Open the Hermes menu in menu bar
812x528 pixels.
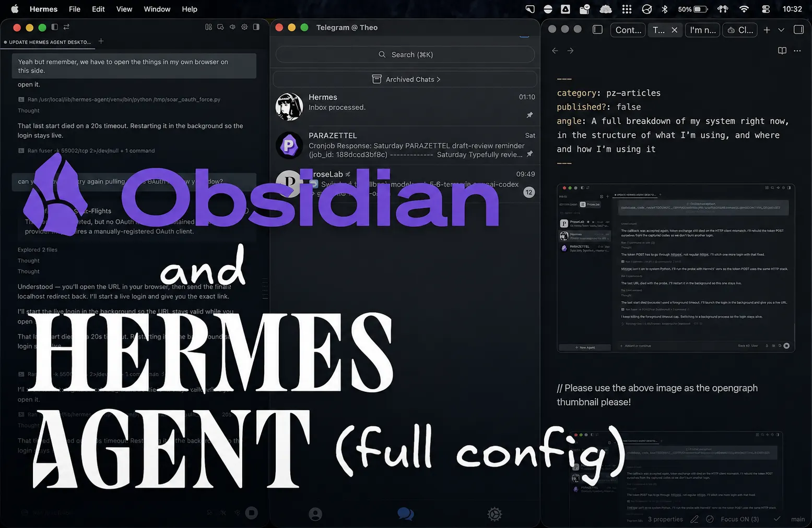click(43, 9)
